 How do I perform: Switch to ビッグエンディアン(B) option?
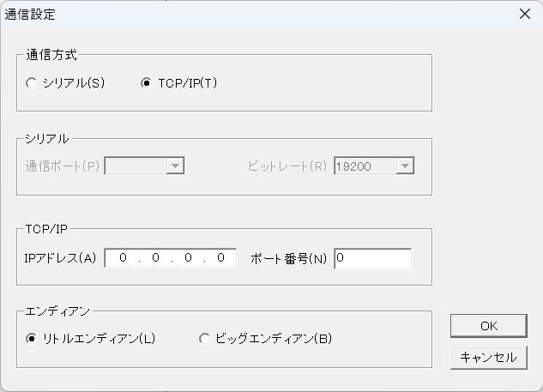(x=204, y=339)
